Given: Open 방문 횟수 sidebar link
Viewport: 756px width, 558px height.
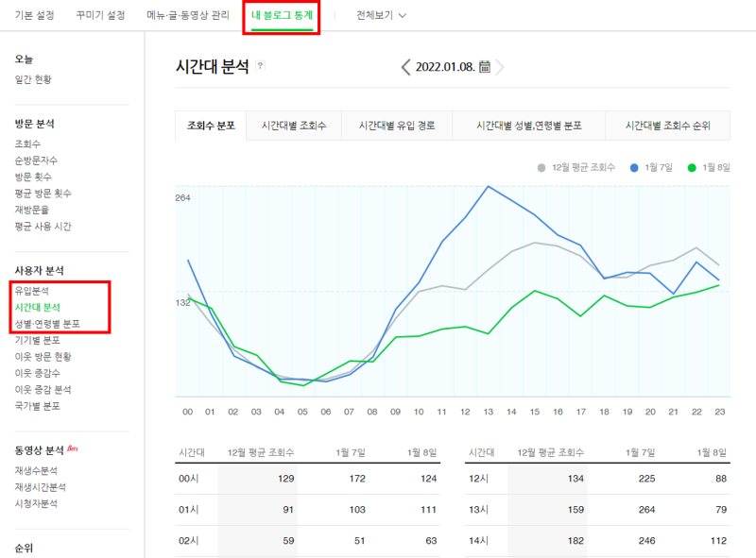Looking at the screenshot, I should pos(33,177).
